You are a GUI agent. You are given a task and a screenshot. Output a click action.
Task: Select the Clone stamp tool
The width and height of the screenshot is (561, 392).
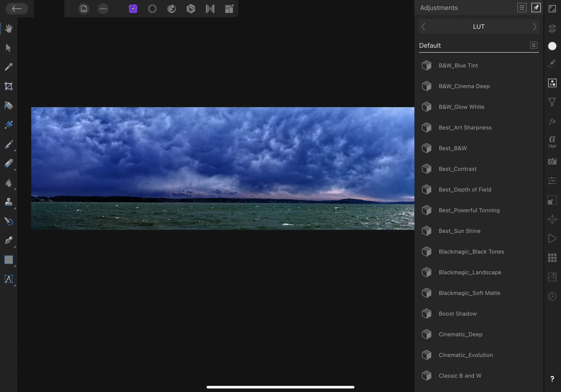[x=9, y=202]
